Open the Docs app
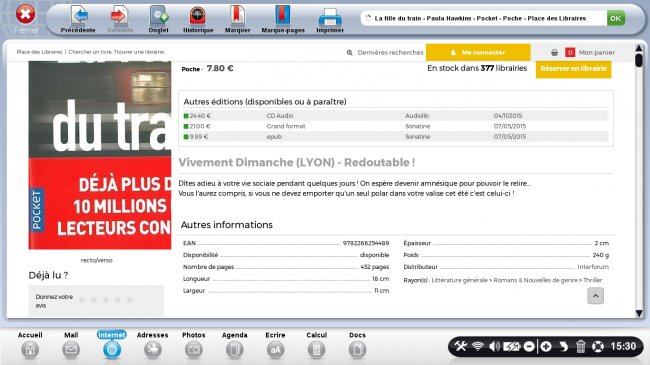The image size is (650, 365). (357, 345)
